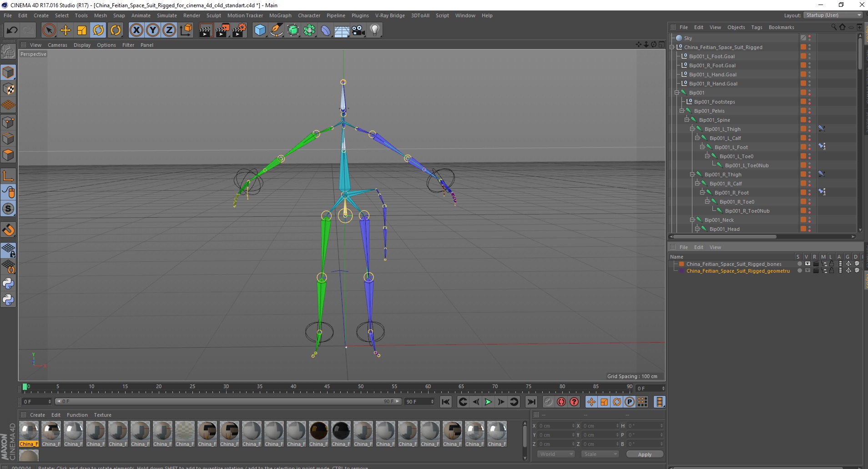This screenshot has height=469, width=868.
Task: Toggle view visibility of bones layer
Action: click(807, 264)
